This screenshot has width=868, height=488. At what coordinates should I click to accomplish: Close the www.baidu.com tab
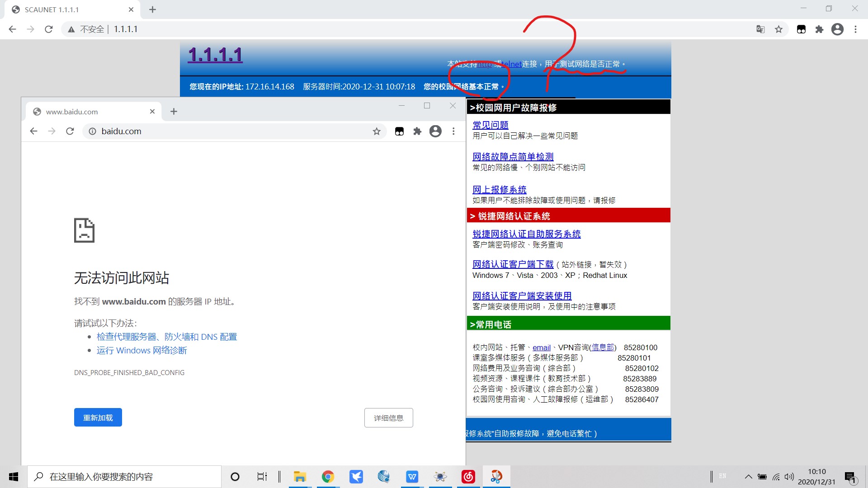coord(152,112)
